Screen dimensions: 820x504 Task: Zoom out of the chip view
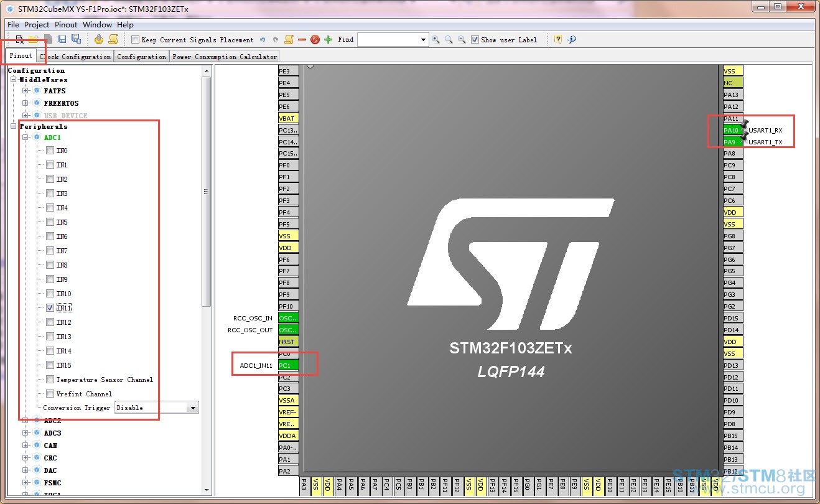462,40
